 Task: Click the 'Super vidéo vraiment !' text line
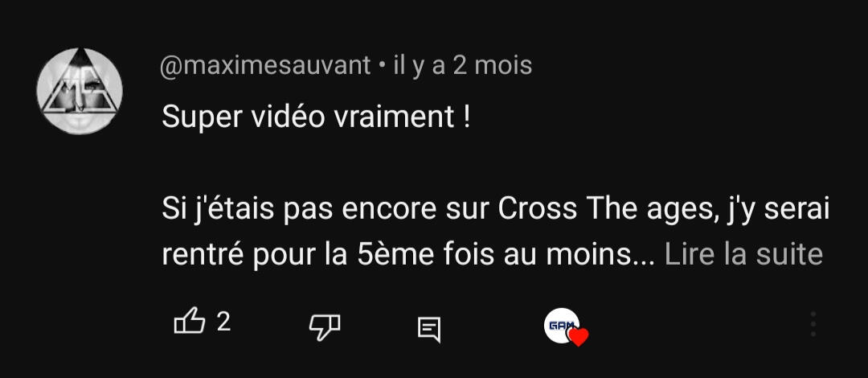point(316,117)
